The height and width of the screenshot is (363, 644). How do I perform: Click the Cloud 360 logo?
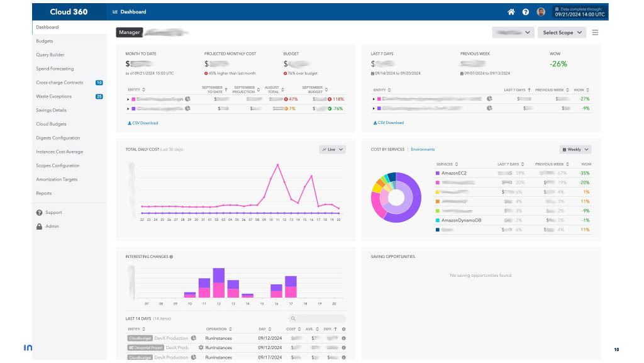click(x=69, y=12)
